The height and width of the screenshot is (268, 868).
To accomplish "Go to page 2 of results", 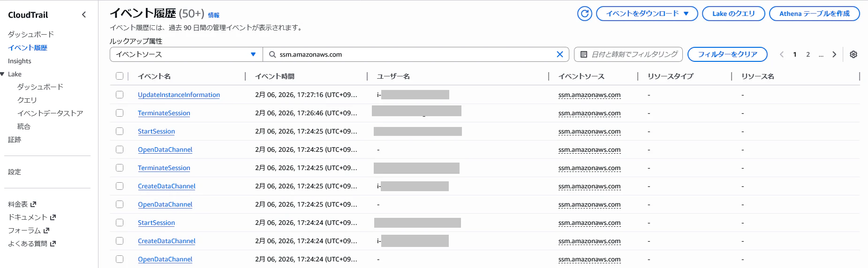I will (808, 54).
